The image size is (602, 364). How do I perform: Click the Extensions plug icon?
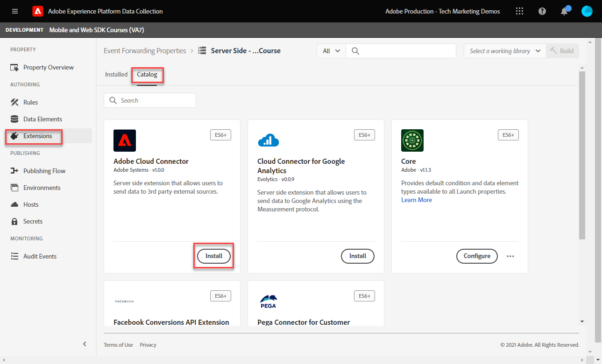tap(14, 136)
